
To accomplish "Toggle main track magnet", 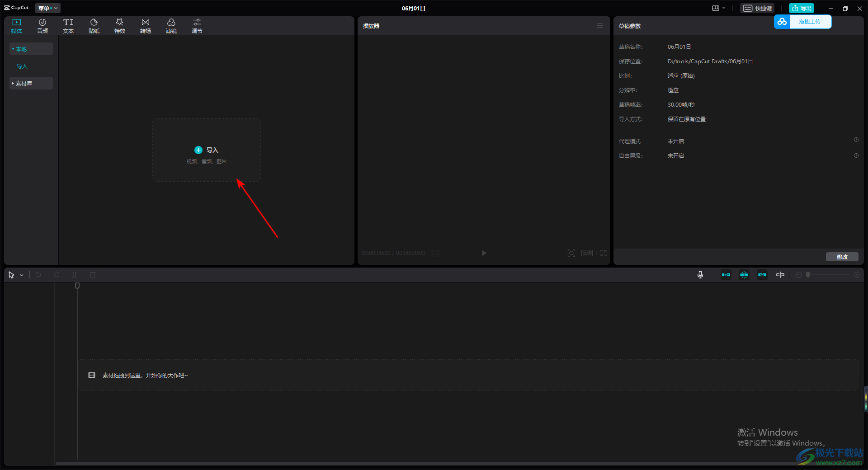I will tap(726, 275).
